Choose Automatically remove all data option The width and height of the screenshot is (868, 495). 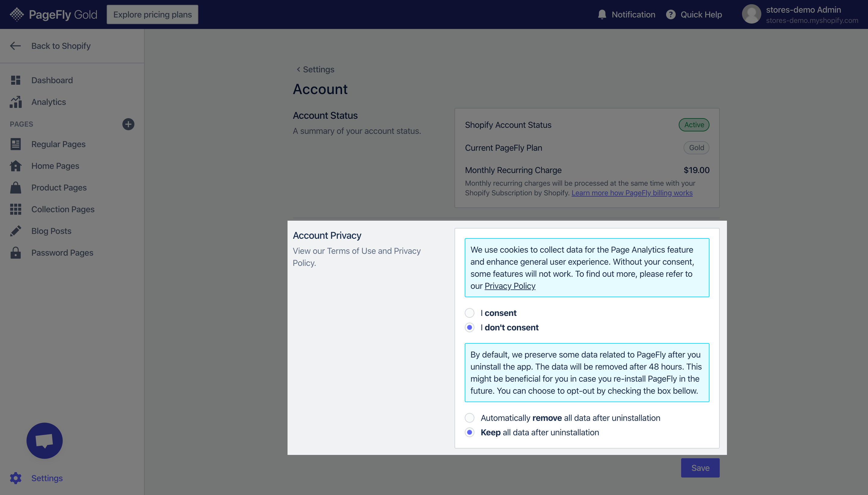pos(469,418)
